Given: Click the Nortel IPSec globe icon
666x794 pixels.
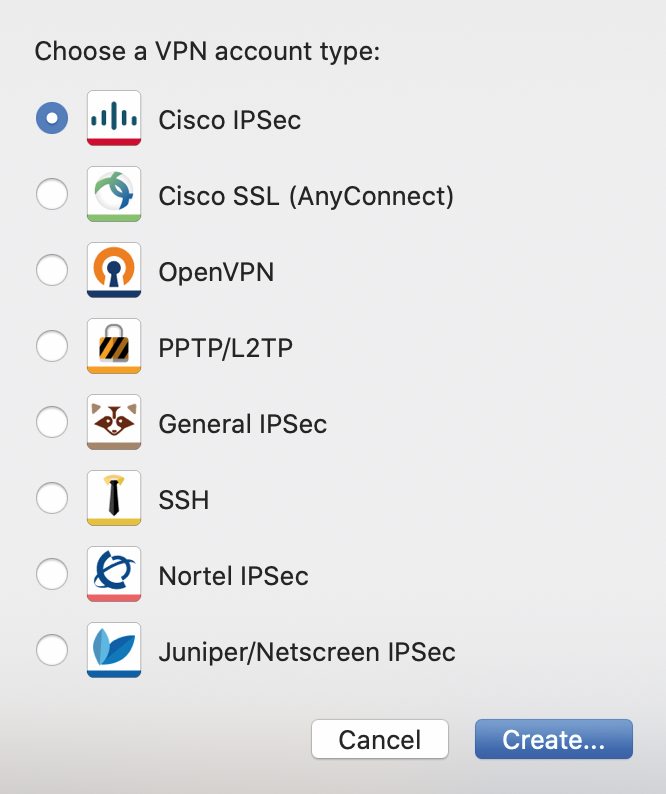Looking at the screenshot, I should coord(114,574).
